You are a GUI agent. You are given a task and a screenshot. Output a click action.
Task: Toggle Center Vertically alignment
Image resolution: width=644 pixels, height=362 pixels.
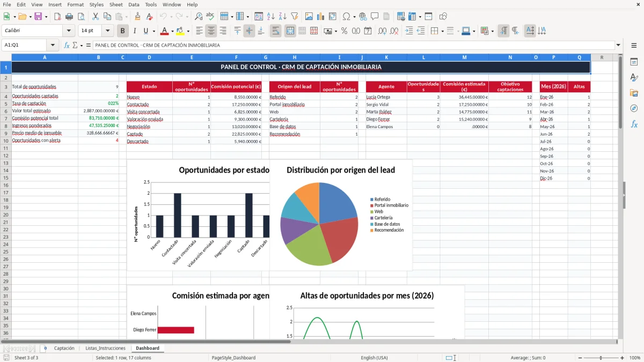pyautogui.click(x=249, y=31)
